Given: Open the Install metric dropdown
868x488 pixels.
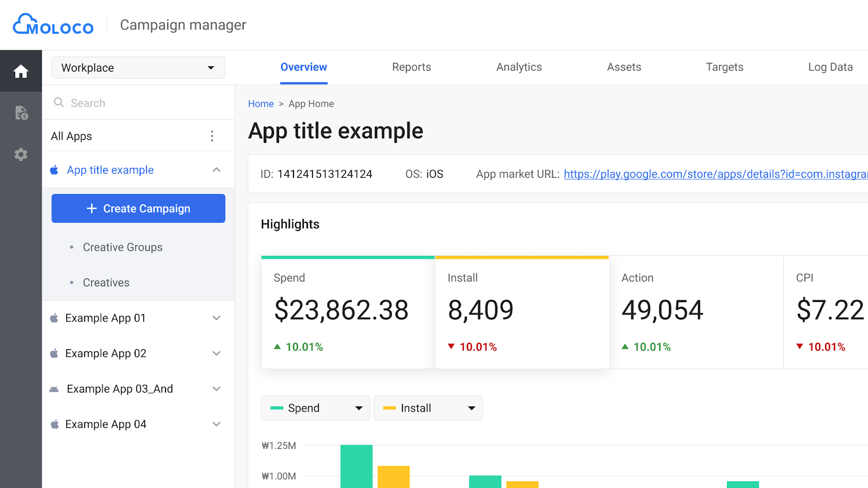Looking at the screenshot, I should click(428, 408).
